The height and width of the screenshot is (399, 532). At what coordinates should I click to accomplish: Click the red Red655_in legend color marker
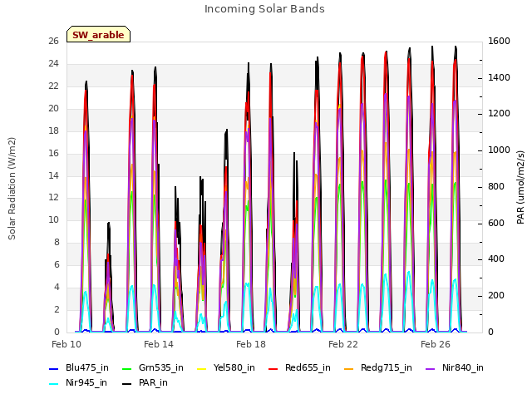pyautogui.click(x=273, y=369)
